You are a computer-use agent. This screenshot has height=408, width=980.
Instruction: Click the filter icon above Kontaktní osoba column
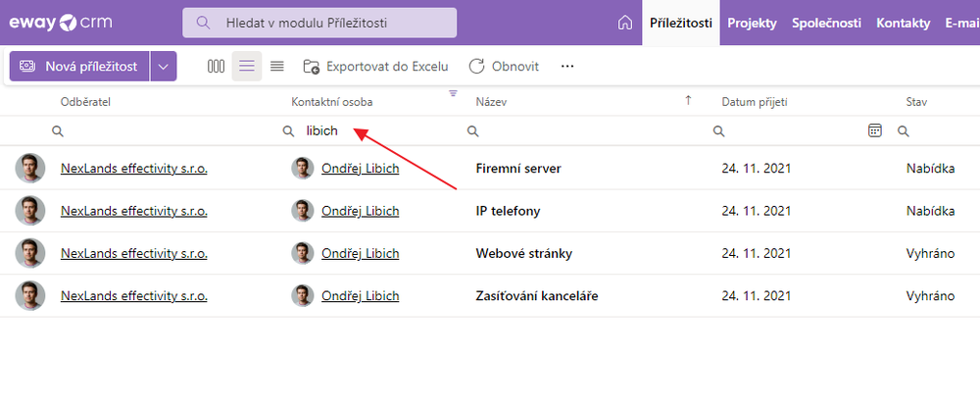[453, 94]
